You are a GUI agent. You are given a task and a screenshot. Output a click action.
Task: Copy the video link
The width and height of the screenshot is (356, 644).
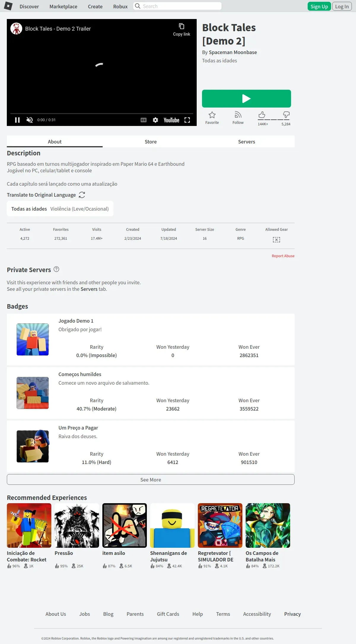182,30
